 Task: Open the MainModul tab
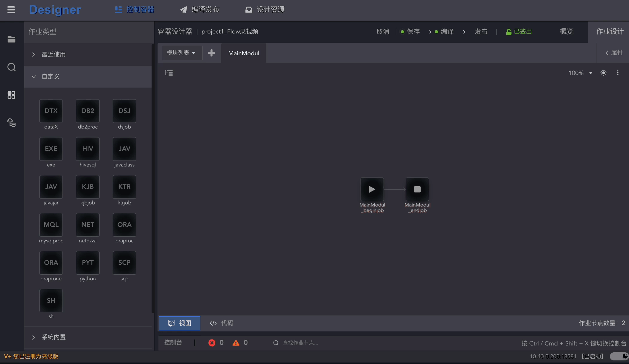pos(244,53)
